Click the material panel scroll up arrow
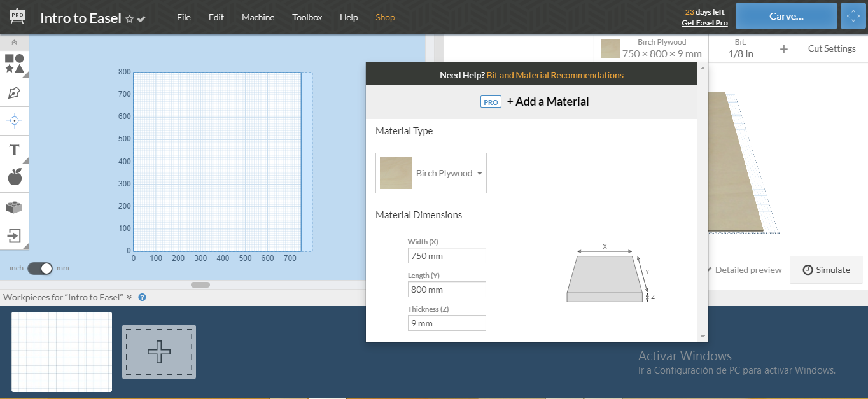Image resolution: width=868 pixels, height=399 pixels. [x=703, y=67]
